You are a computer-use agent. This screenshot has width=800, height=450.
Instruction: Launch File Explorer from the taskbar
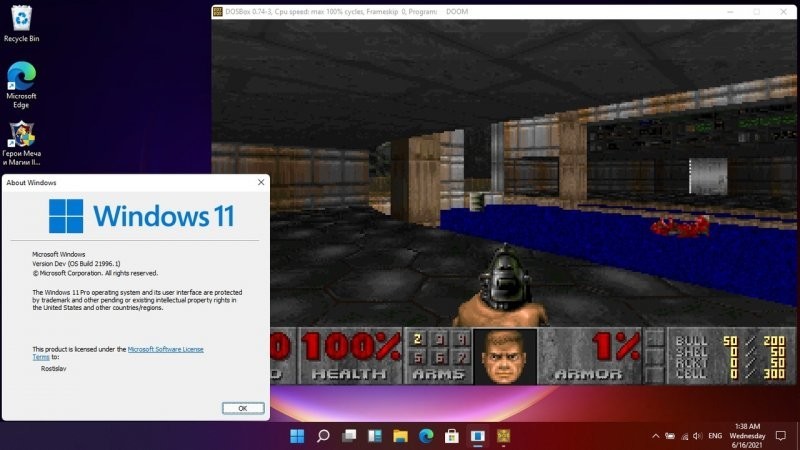point(400,436)
